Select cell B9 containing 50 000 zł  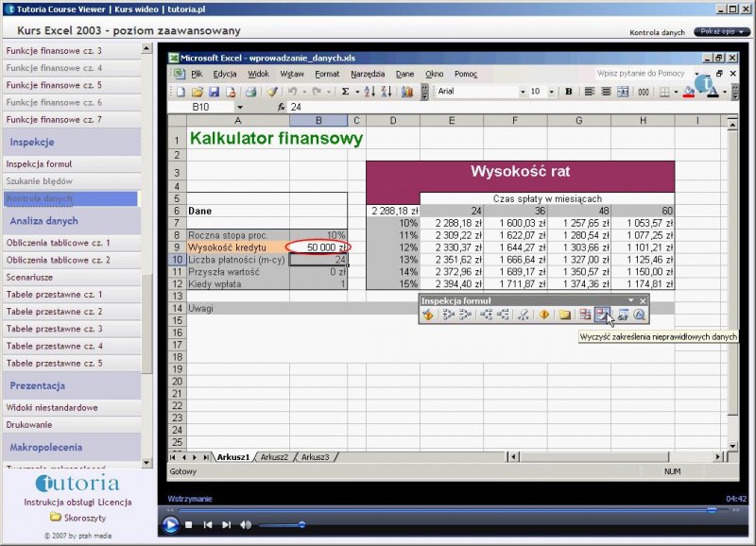(x=318, y=247)
